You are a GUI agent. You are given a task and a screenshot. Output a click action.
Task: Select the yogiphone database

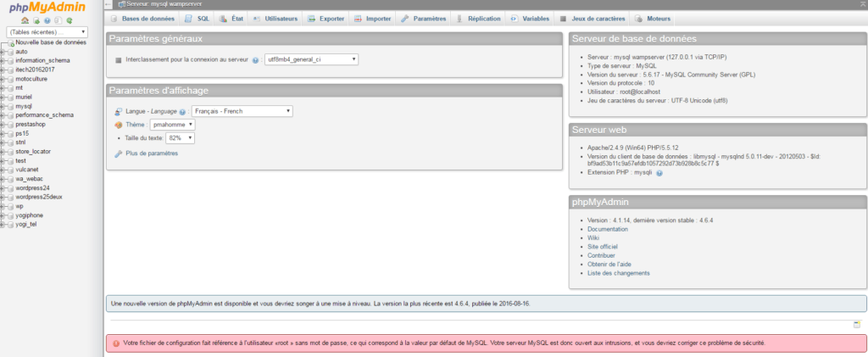click(x=30, y=215)
